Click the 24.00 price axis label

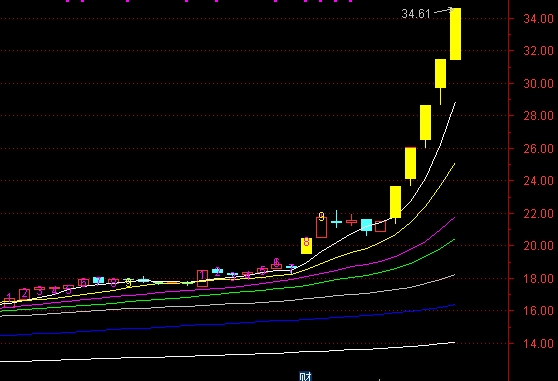(x=538, y=181)
